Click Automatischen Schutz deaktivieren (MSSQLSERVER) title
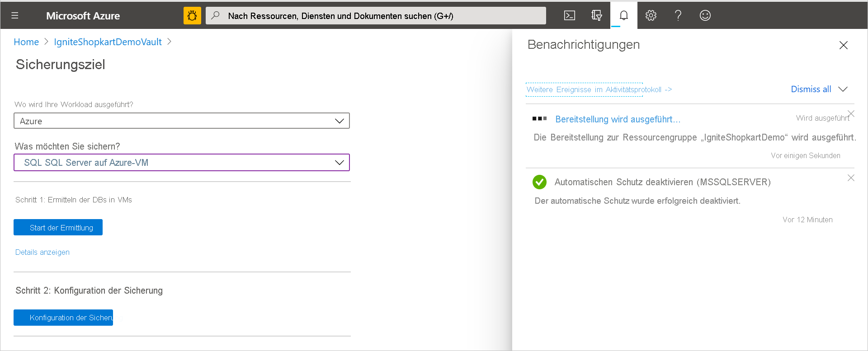The height and width of the screenshot is (351, 868). click(662, 182)
